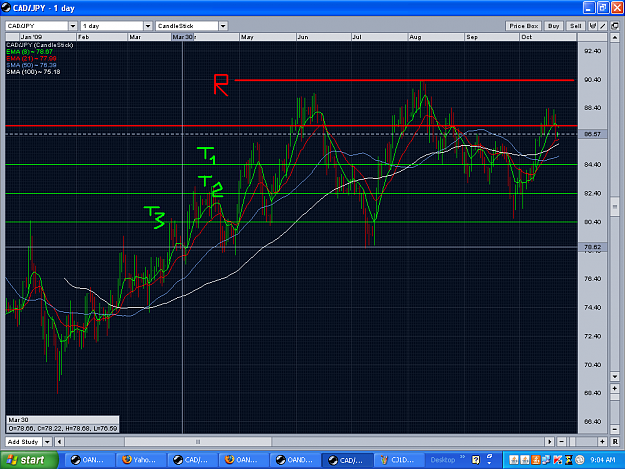Click the horizontal scroll right arrow
The width and height of the screenshot is (625, 469).
pyautogui.click(x=550, y=442)
